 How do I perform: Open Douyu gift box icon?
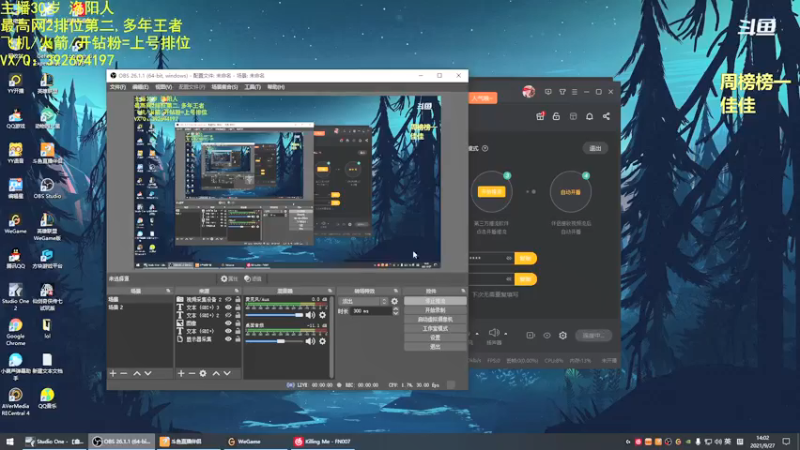(540, 116)
